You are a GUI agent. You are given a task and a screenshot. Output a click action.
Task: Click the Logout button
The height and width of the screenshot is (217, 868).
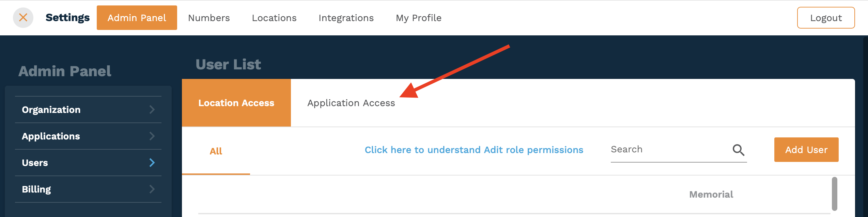[x=826, y=18]
